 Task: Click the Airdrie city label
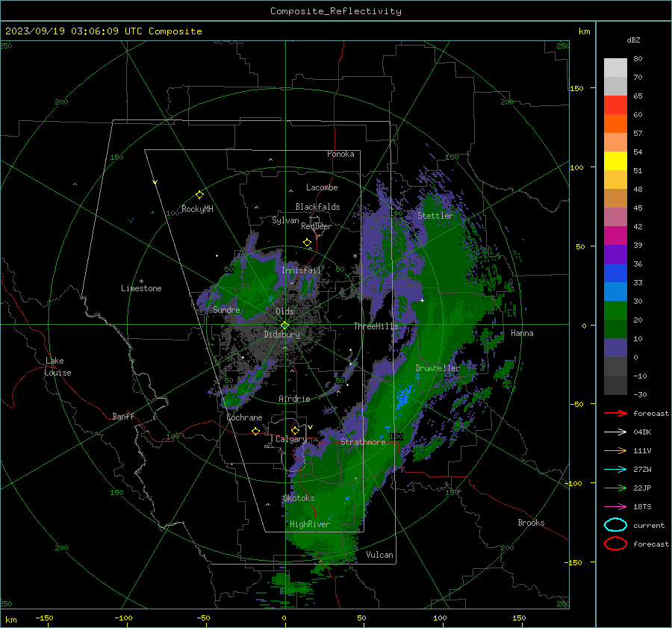[294, 399]
